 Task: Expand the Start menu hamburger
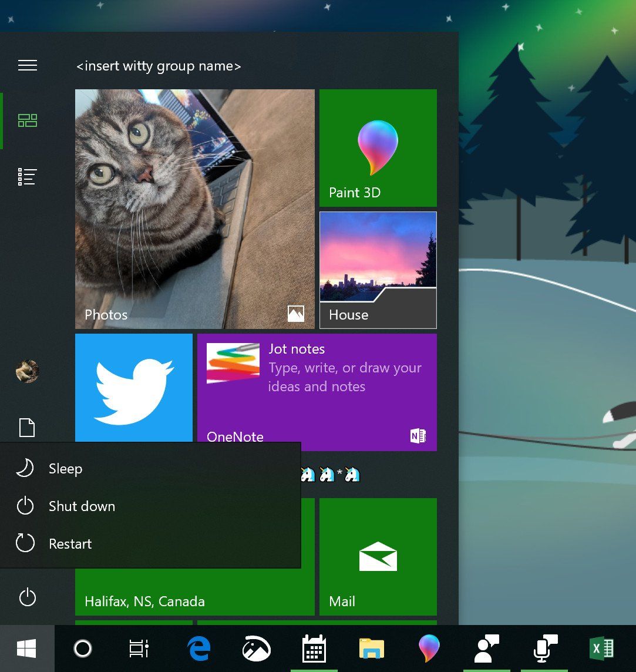pyautogui.click(x=27, y=65)
